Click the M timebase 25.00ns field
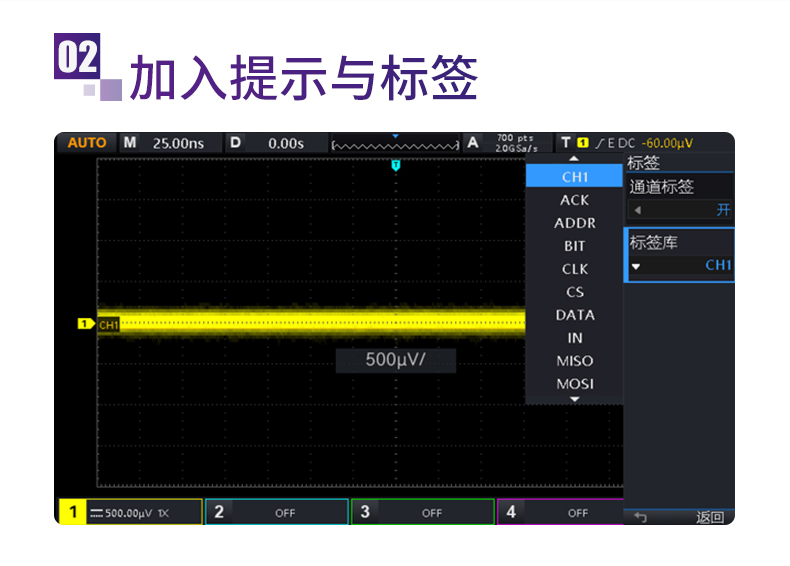This screenshot has height=566, width=790. (170, 143)
